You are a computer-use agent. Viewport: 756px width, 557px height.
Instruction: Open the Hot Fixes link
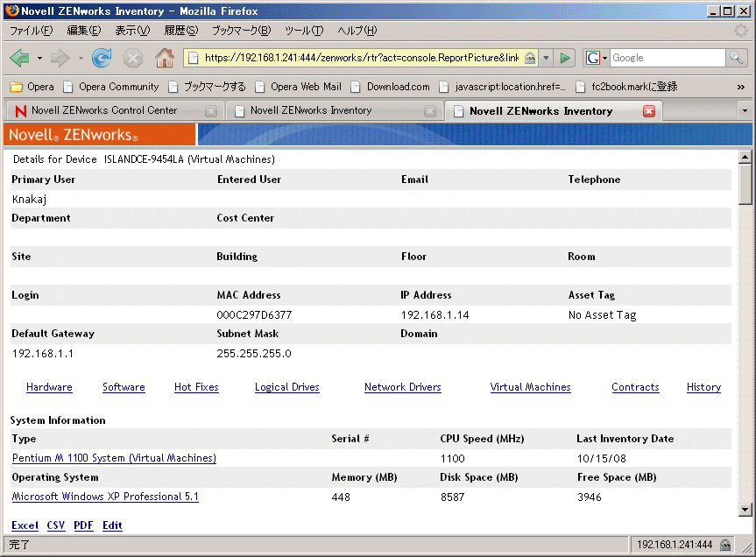(196, 387)
